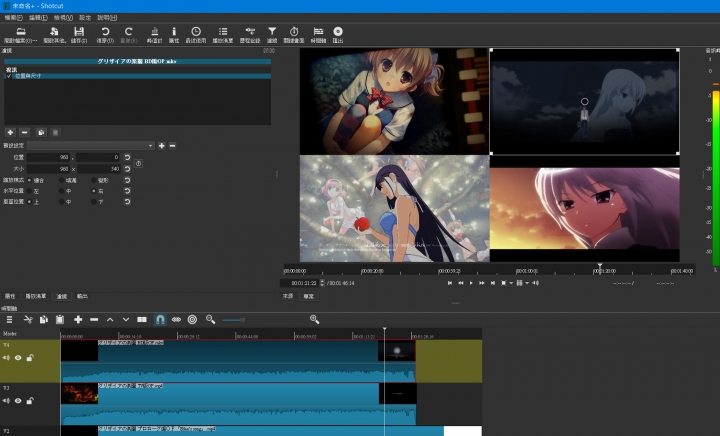Hide track V3 with eye icon
This screenshot has height=436, width=720.
point(18,401)
